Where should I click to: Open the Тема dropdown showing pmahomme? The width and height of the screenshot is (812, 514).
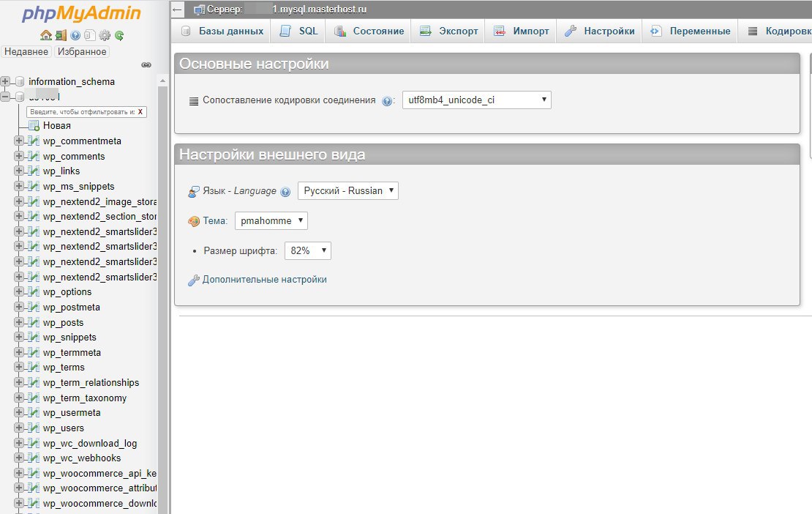(x=271, y=220)
